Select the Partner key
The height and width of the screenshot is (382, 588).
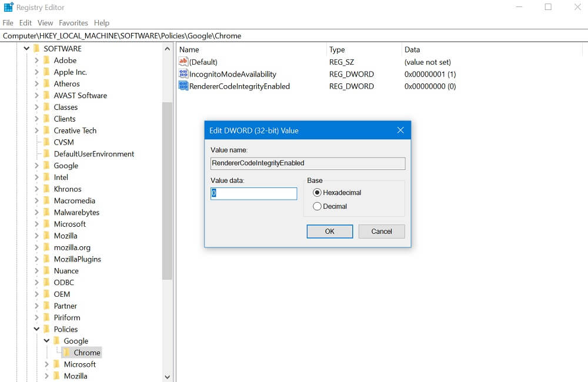(65, 306)
